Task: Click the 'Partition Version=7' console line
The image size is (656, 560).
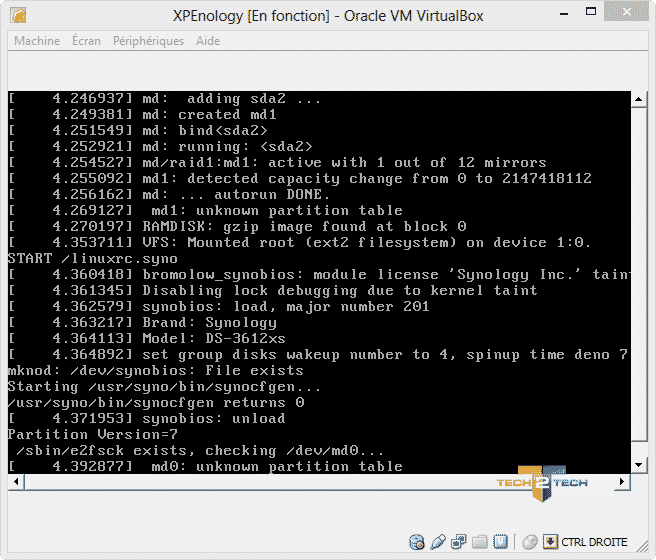Action: [92, 434]
